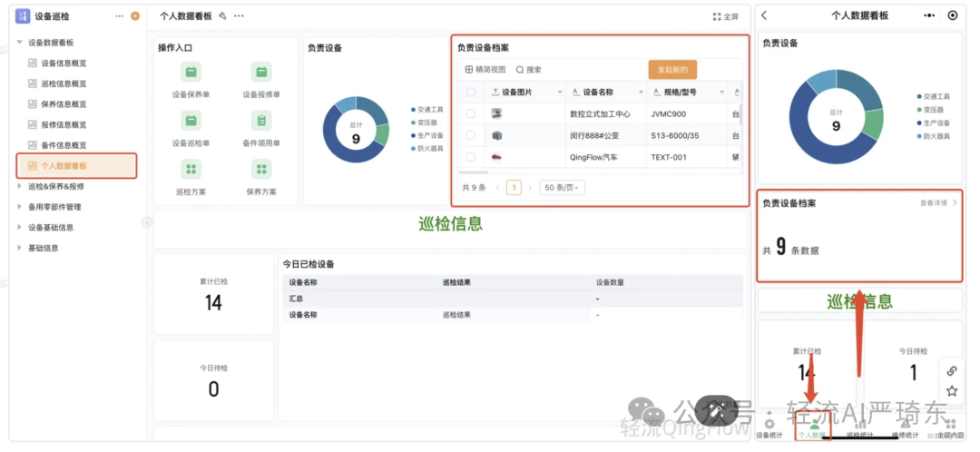Expand the 巡检&保养&报修 tree group
980x452 pixels.
19,186
